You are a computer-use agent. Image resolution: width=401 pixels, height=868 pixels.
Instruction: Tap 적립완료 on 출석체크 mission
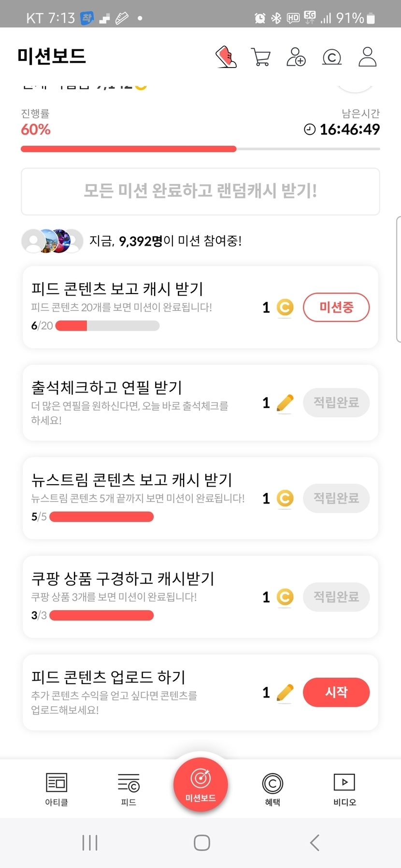336,403
